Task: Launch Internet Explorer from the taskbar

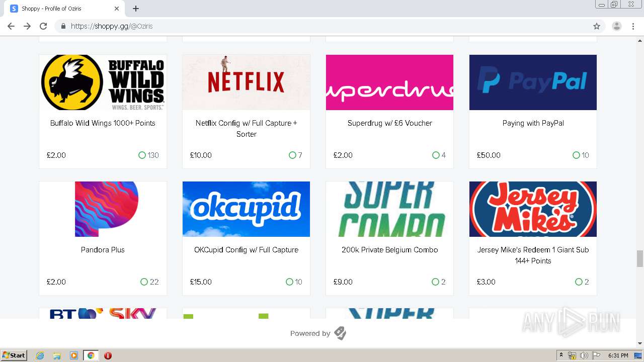Action: pos(40,355)
